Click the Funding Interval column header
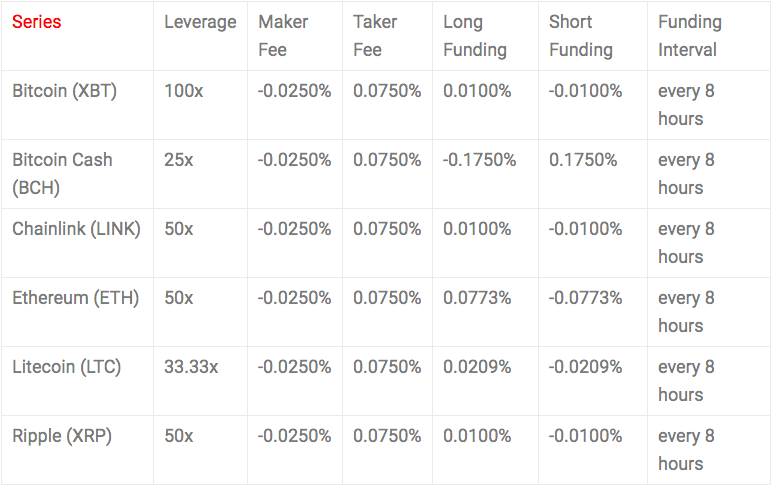773x485 pixels. (x=690, y=36)
